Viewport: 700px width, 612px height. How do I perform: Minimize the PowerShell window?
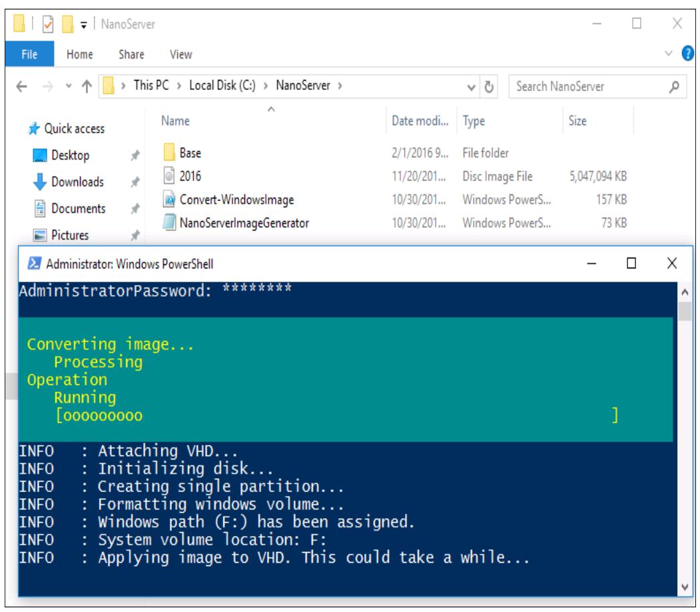coord(591,263)
